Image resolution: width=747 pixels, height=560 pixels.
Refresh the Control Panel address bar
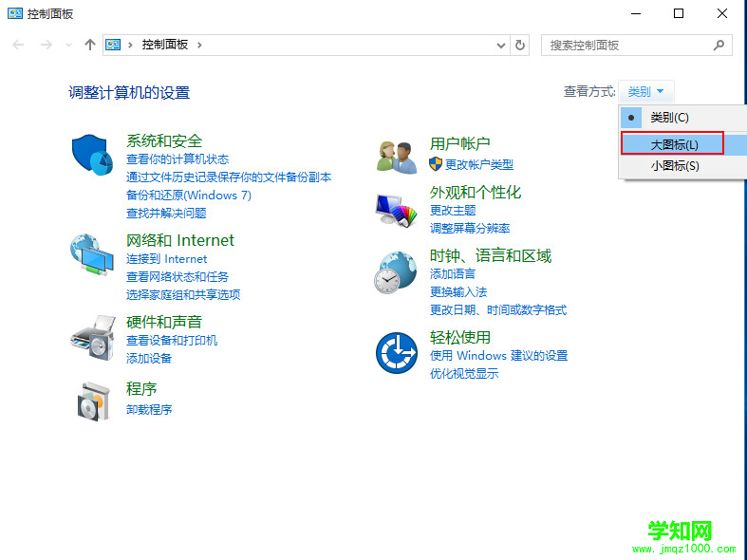[x=520, y=45]
